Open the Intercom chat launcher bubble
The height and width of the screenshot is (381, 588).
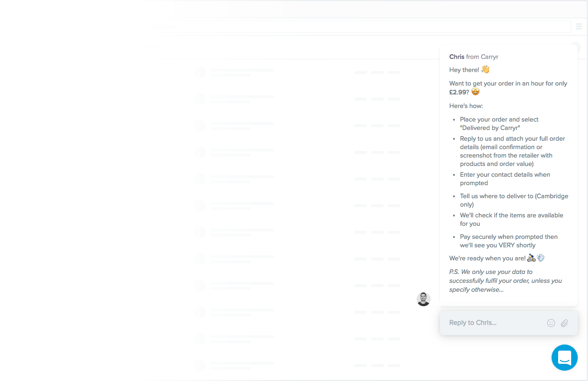[565, 358]
